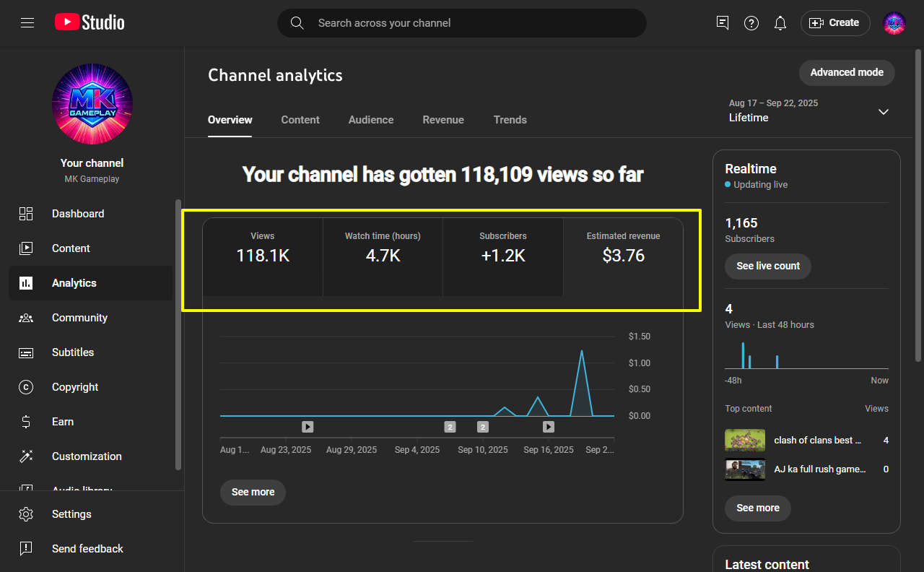Open the help question mark icon
Screen dimensions: 924x572
[751, 23]
